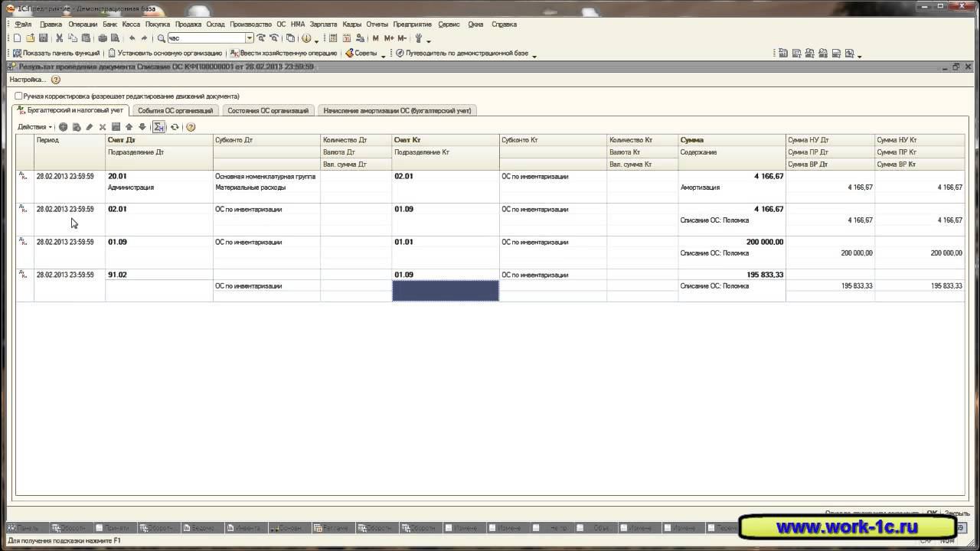Click the Help question icon in the table toolbar

click(191, 127)
